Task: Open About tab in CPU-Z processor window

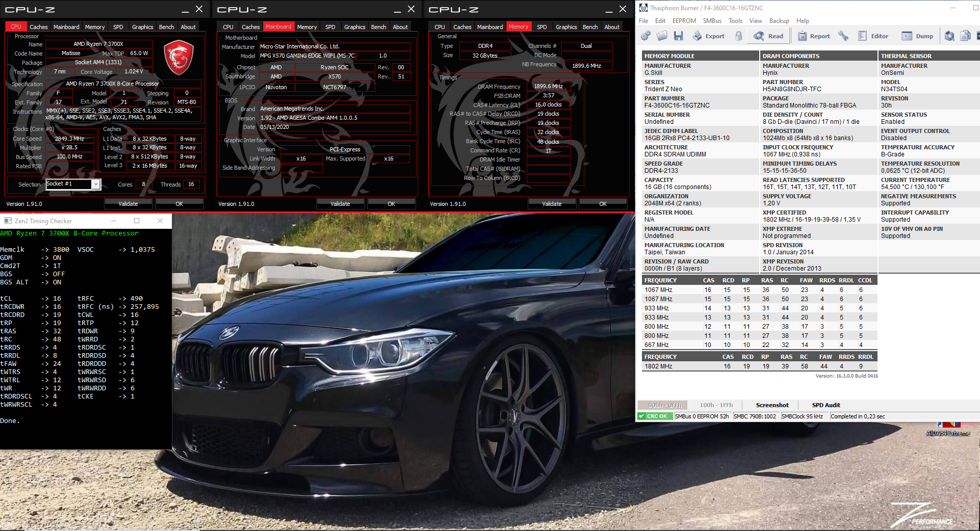Action: (x=188, y=27)
